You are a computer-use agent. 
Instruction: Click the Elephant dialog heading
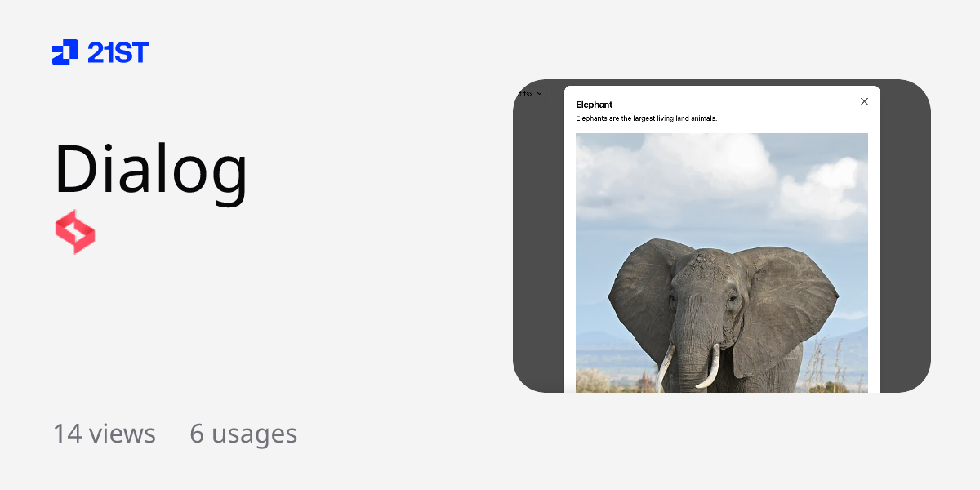pos(595,105)
